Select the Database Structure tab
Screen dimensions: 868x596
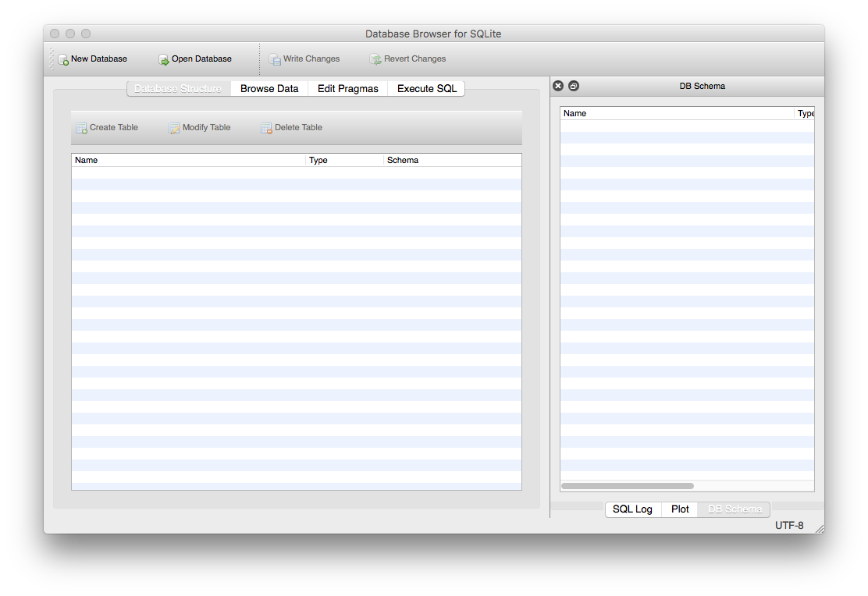pos(178,89)
